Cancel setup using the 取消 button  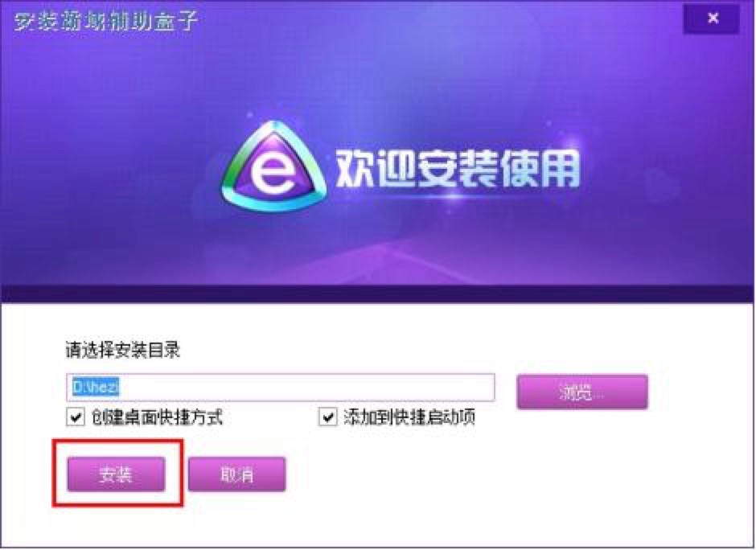click(236, 474)
